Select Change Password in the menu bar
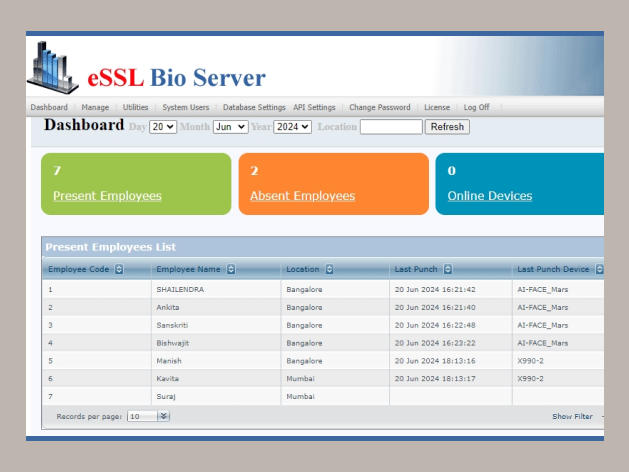Viewport: 629px width, 472px height. click(x=379, y=107)
